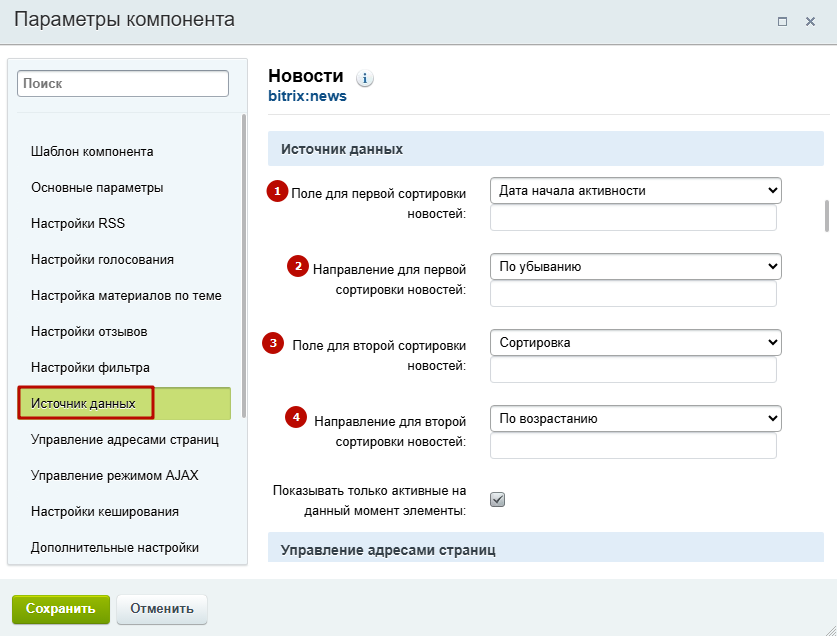Click the Поиск search field
837x636 pixels.
123,84
